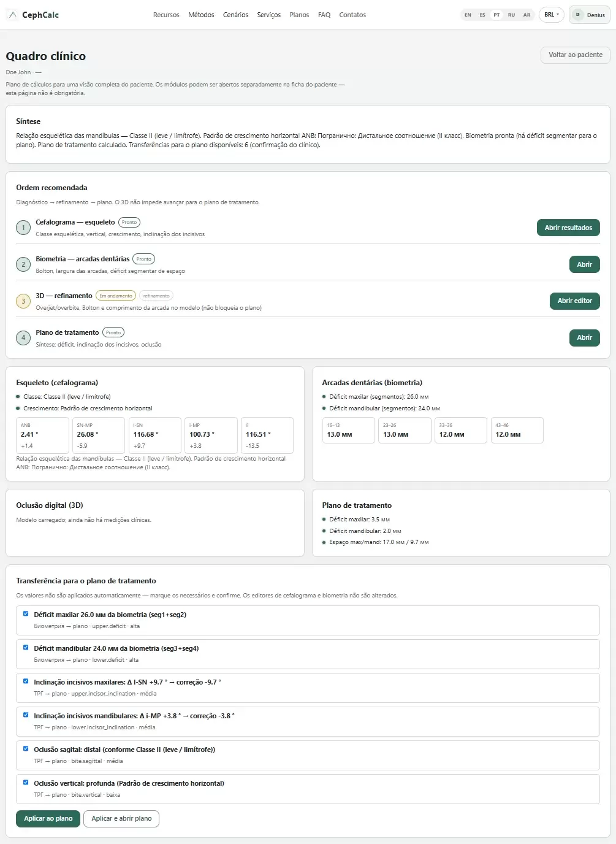
Task: Click Voltar ao paciente button
Action: [x=575, y=55]
